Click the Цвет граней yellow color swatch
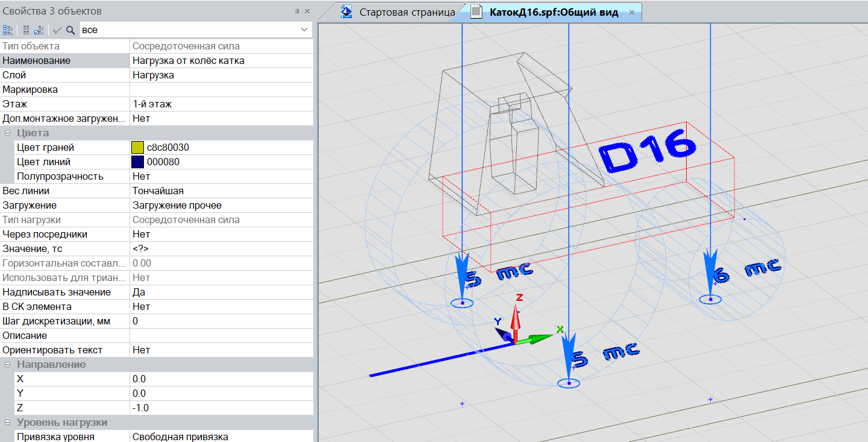868x442 pixels. pos(137,147)
